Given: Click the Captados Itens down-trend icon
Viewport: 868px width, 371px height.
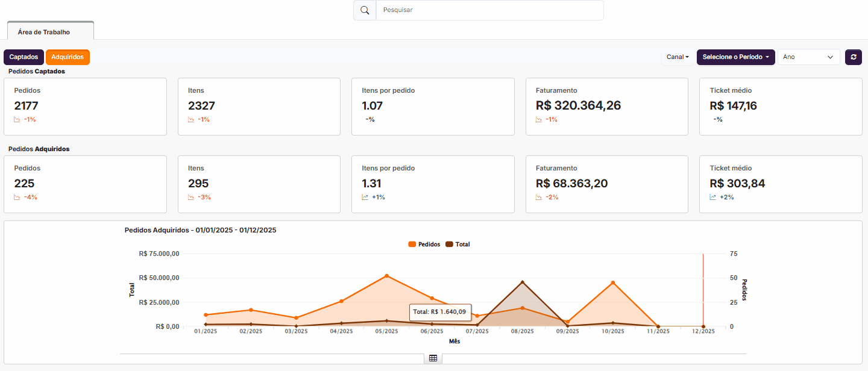Looking at the screenshot, I should 191,120.
